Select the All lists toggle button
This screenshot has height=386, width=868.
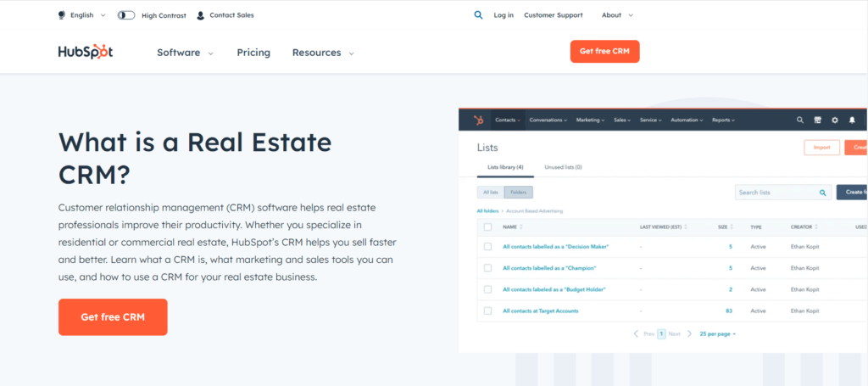point(491,193)
